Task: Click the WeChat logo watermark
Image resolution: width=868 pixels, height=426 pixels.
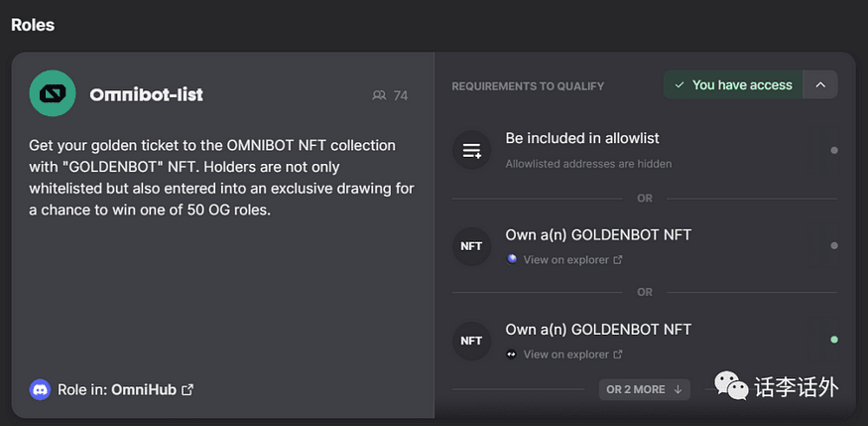Action: [731, 385]
